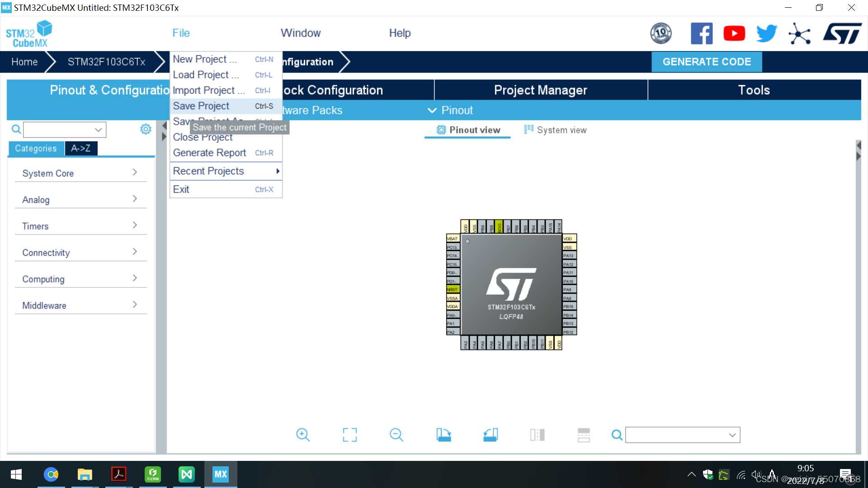Click the ST Community network icon

point(800,33)
